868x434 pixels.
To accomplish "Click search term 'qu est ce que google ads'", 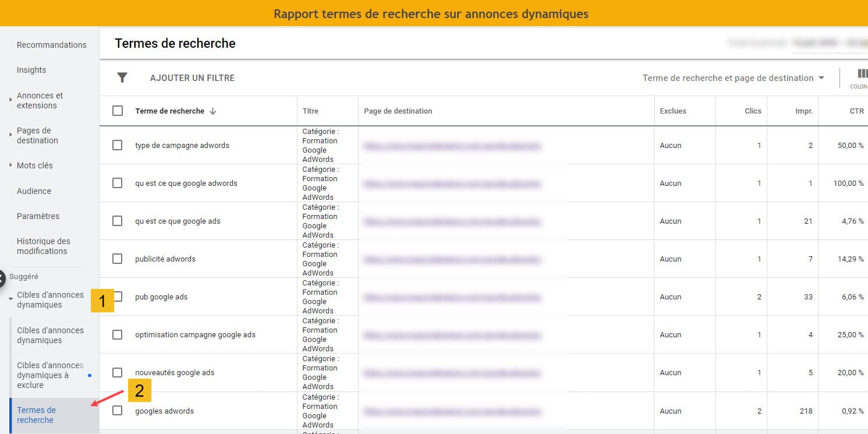I will [178, 221].
